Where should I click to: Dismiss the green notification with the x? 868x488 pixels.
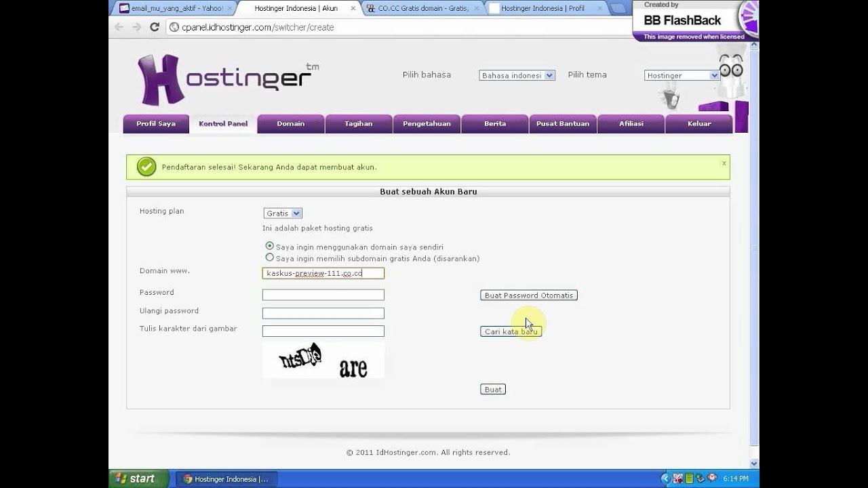click(x=724, y=163)
